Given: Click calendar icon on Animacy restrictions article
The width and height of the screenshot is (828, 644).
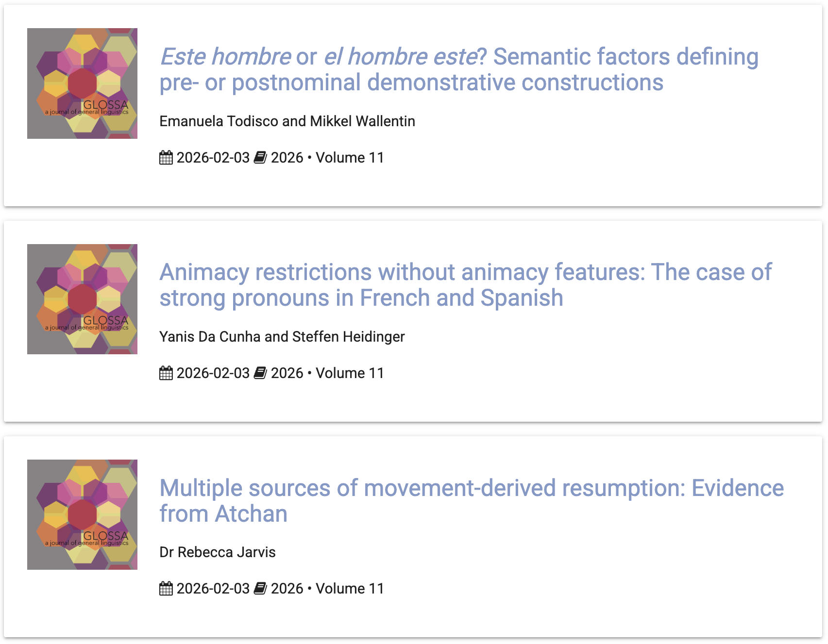Looking at the screenshot, I should tap(166, 373).
